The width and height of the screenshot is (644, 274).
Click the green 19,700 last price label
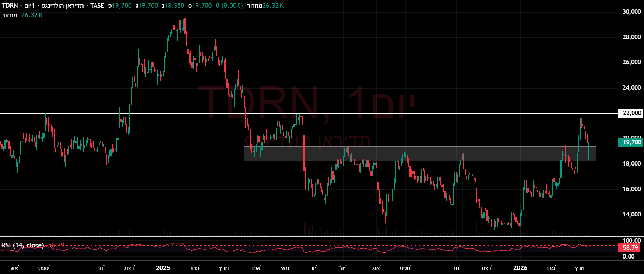coord(631,142)
